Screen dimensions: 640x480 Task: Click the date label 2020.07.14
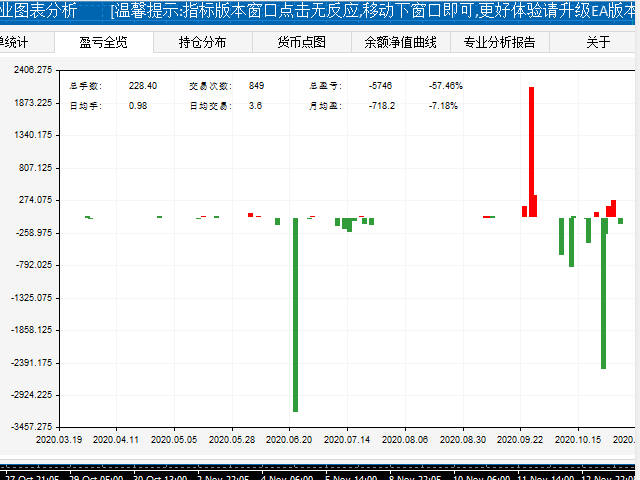pyautogui.click(x=347, y=440)
